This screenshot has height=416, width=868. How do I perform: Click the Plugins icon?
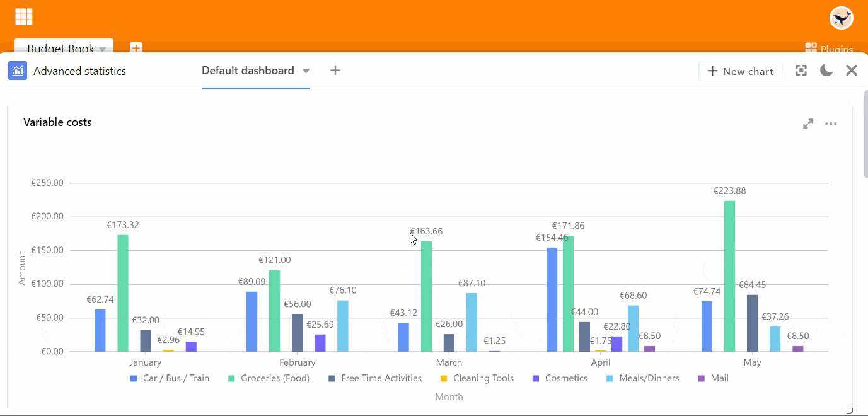(811, 49)
